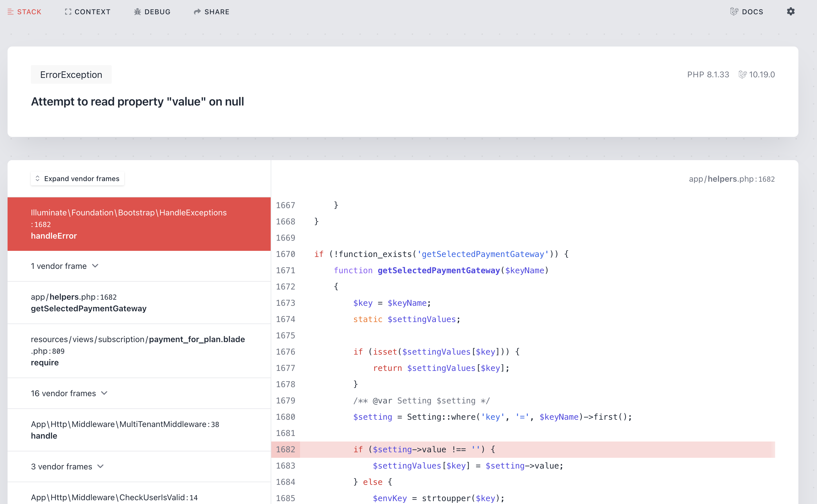
Task: Select the CheckUserIsValid:14 frame
Action: tap(139, 493)
